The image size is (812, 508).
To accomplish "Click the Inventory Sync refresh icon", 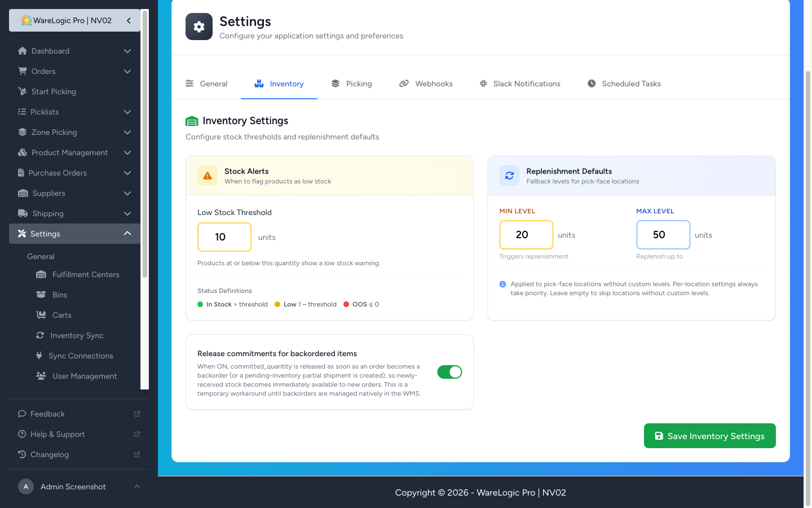I will pyautogui.click(x=40, y=335).
